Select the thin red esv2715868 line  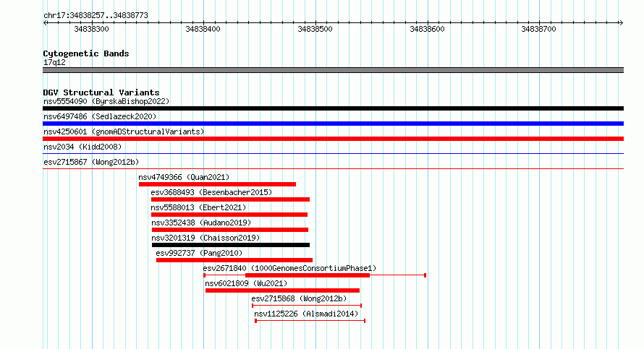click(x=307, y=306)
